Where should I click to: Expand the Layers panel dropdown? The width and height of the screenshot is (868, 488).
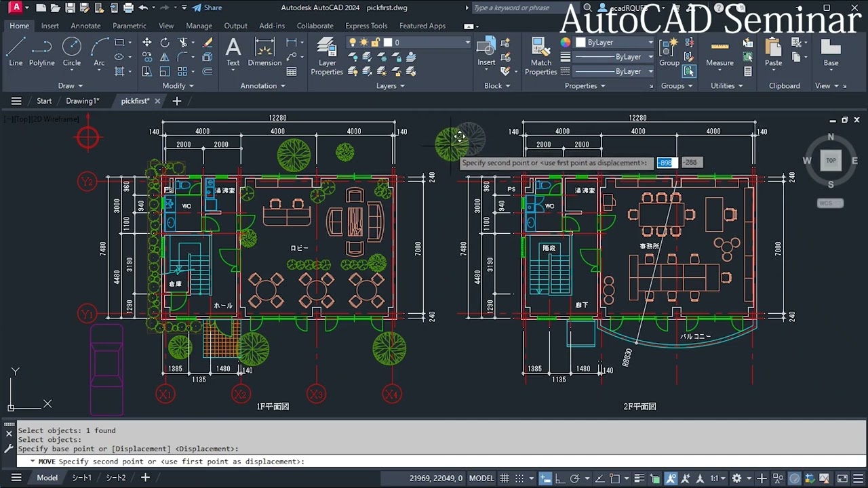click(391, 86)
